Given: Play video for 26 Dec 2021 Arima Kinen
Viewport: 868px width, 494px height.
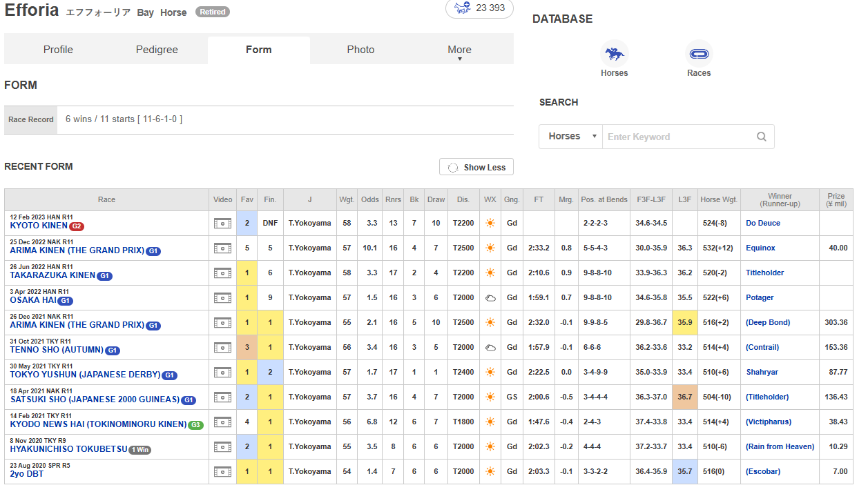Looking at the screenshot, I should [x=222, y=323].
